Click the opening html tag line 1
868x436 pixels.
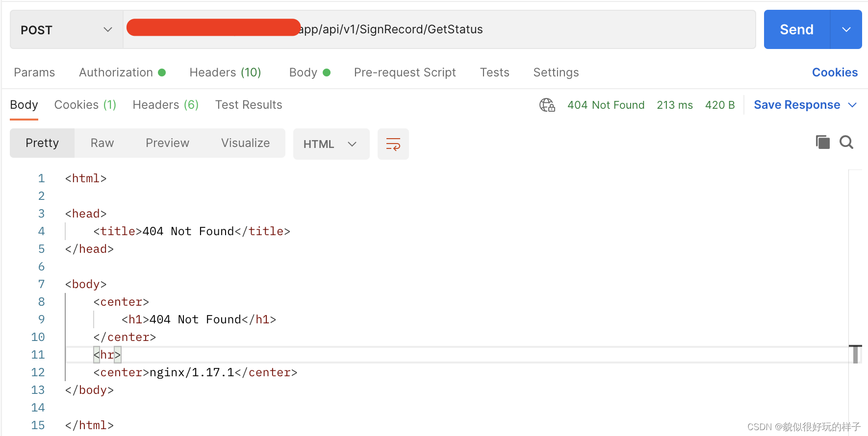coord(86,178)
